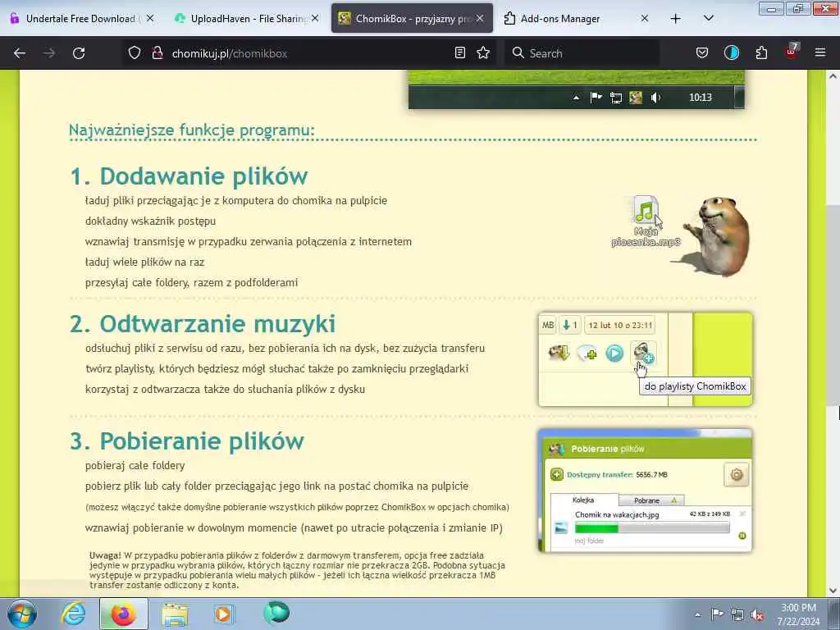The image size is (840, 630).
Task: Close the Undertale Free Download tab
Action: [x=150, y=19]
